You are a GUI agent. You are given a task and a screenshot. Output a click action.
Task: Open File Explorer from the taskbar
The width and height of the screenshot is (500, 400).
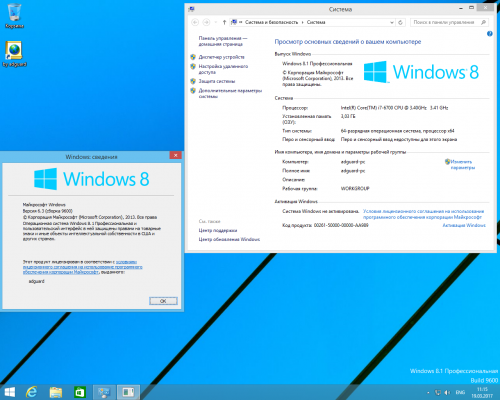point(56,392)
